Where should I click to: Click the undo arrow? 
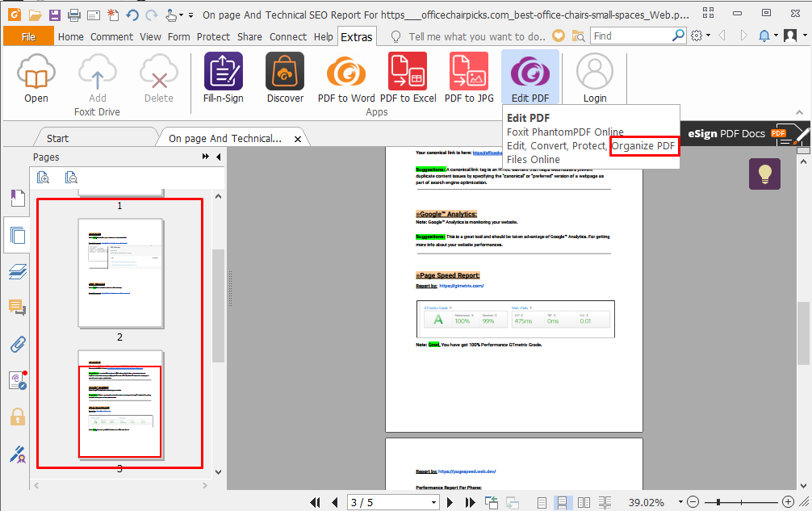[132, 15]
